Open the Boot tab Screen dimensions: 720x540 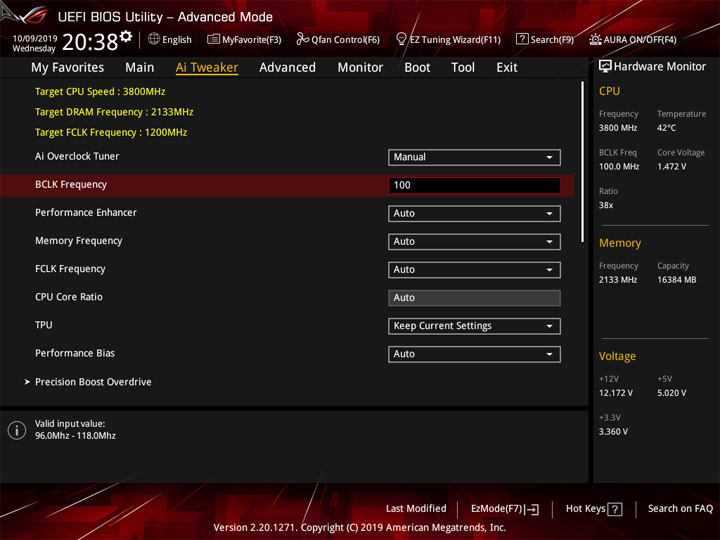tap(417, 68)
